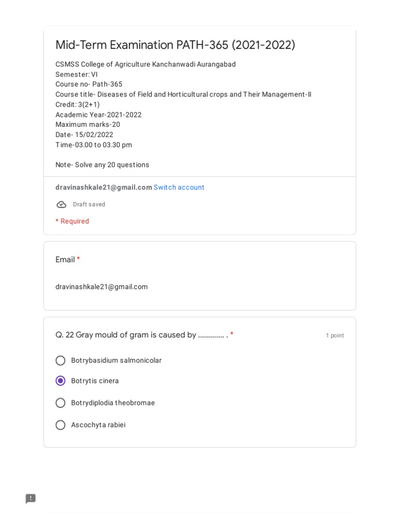Choose the Botrytis cinera radio button
399x532 pixels.
[60, 381]
